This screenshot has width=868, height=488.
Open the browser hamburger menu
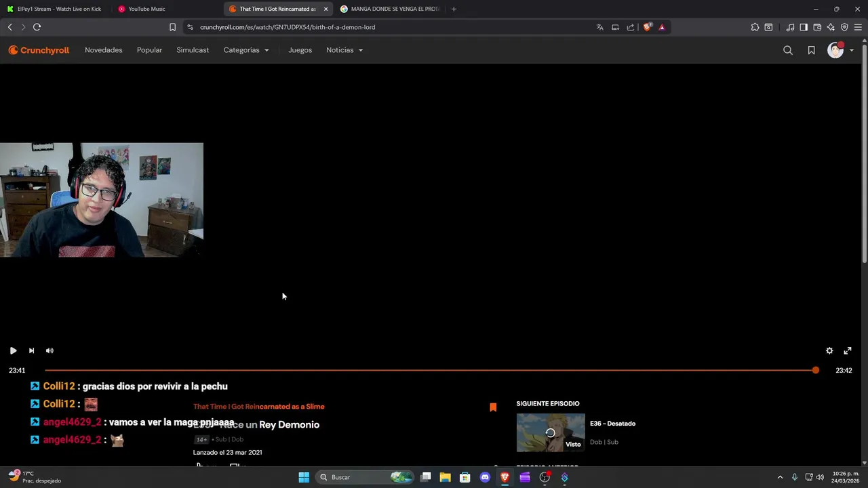[858, 27]
